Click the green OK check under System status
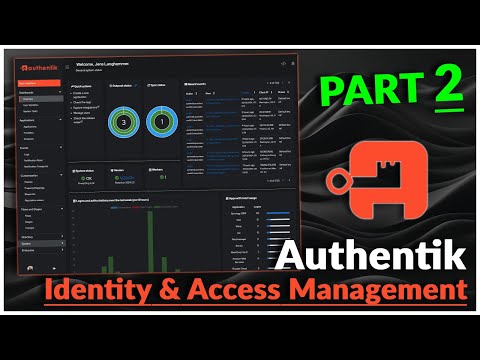The height and width of the screenshot is (360, 480). click(83, 178)
